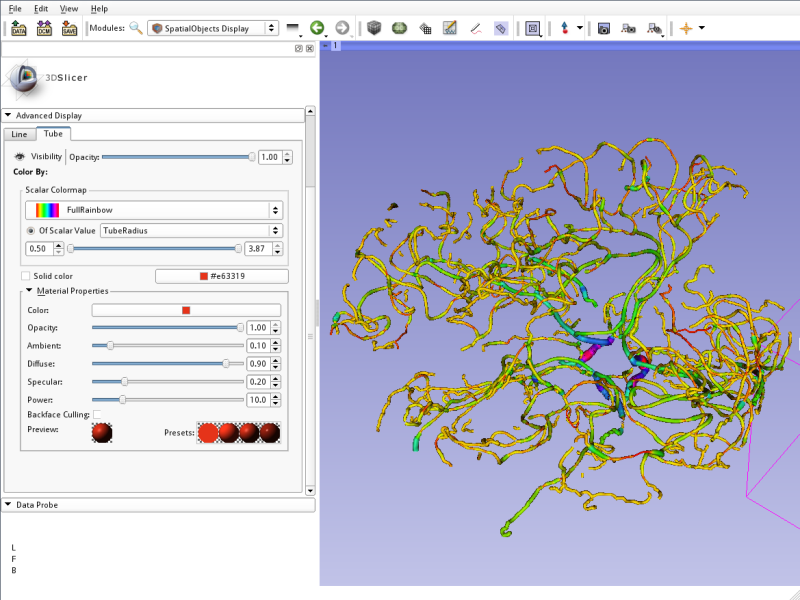Collapse the Material Properties section
The image size is (800, 600).
pyautogui.click(x=29, y=291)
